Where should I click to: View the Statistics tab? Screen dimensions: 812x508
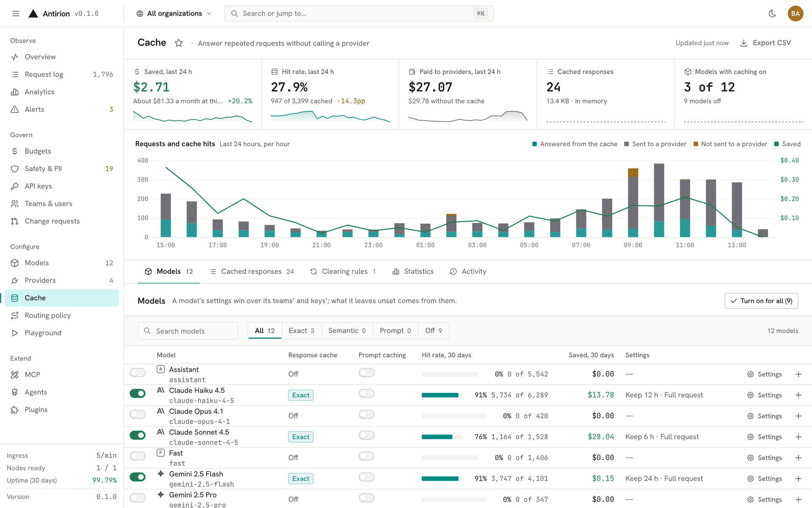[x=413, y=271]
